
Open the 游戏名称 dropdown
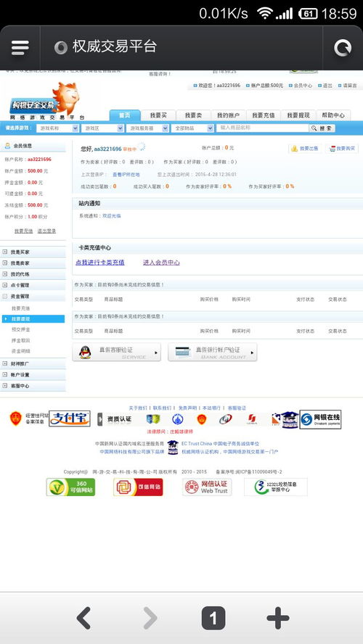57,128
